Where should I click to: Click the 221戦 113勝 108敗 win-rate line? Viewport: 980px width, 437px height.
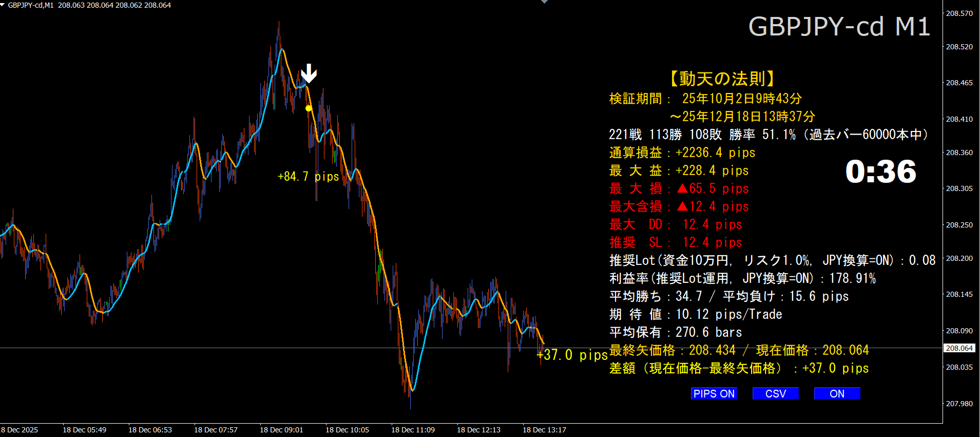pyautogui.click(x=768, y=135)
